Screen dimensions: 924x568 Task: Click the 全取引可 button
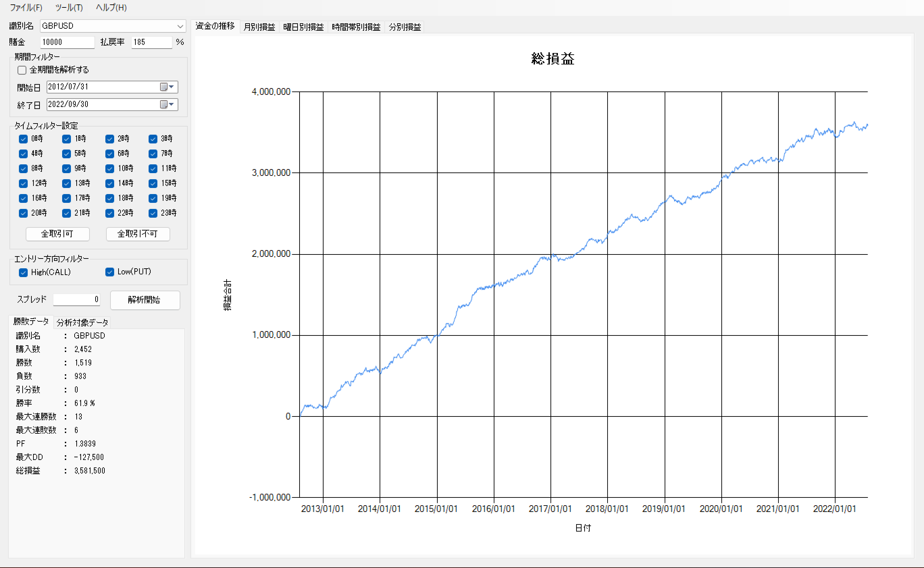pyautogui.click(x=57, y=234)
